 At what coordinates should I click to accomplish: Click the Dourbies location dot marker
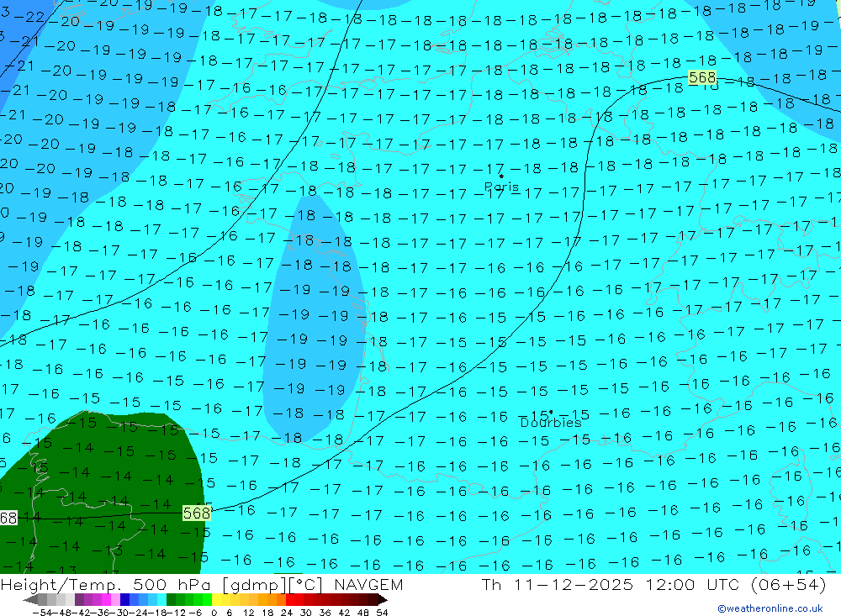(x=551, y=413)
